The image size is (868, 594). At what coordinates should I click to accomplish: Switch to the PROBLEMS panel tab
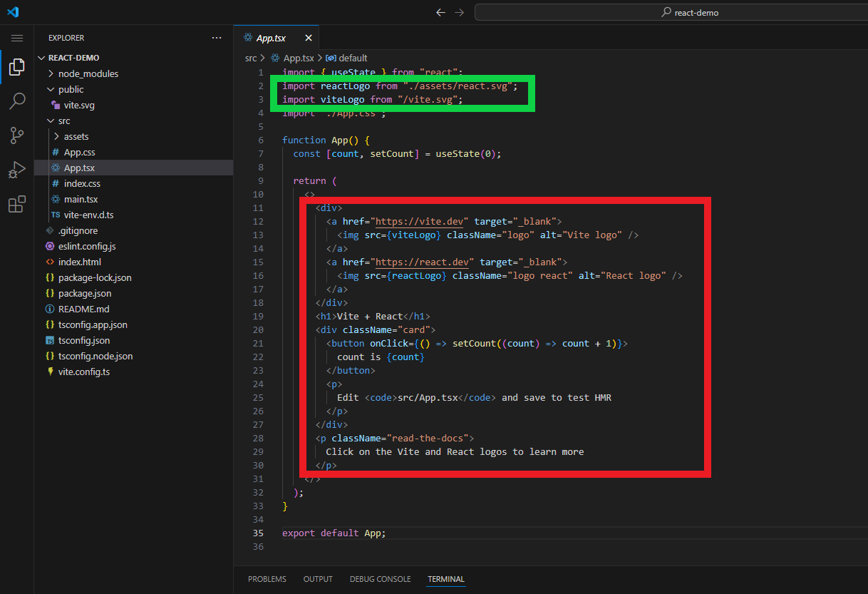267,579
